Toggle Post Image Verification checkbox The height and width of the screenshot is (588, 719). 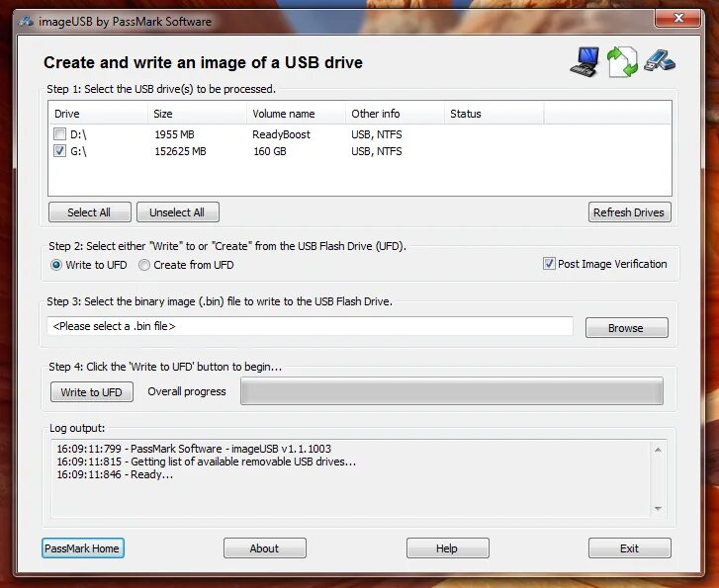point(549,264)
